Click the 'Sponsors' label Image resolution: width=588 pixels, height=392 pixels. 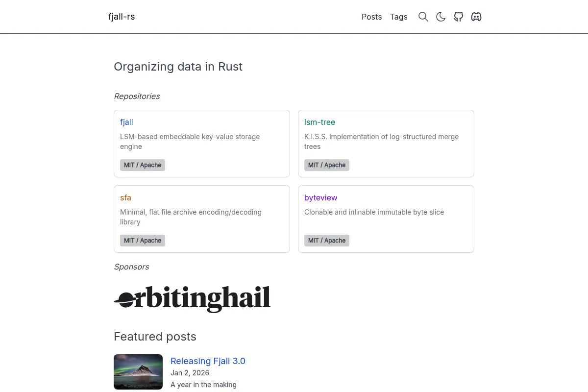point(131,267)
